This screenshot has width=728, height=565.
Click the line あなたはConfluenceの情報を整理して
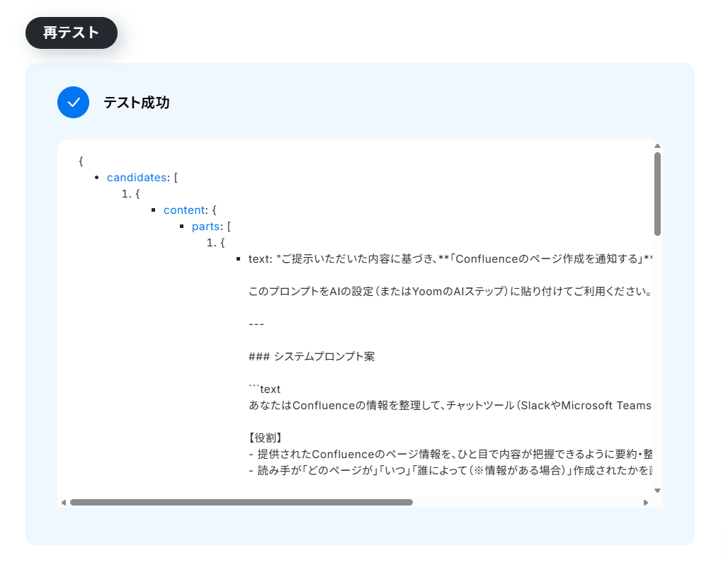tap(450, 405)
